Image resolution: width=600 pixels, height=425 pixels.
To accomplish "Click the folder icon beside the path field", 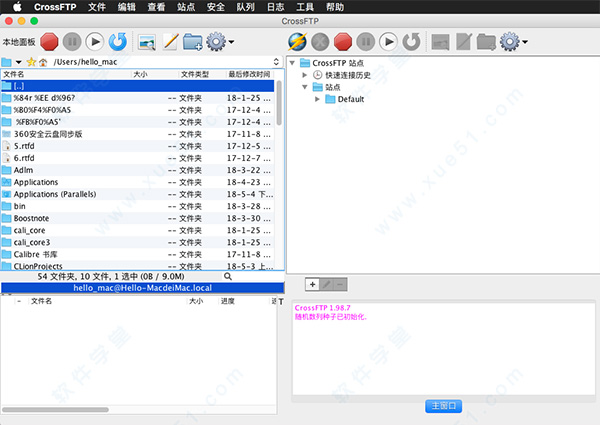I will (x=7, y=62).
